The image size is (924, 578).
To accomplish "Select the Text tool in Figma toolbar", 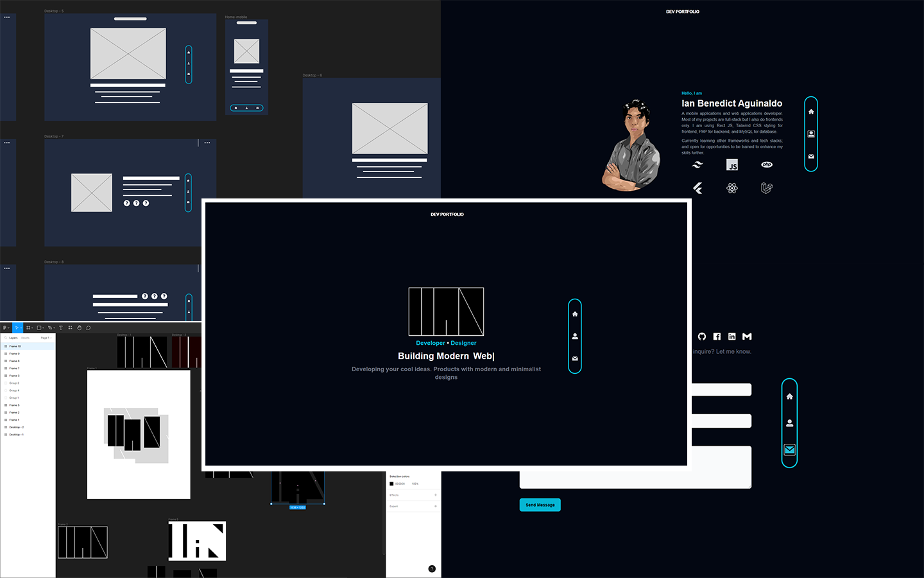I will point(61,328).
